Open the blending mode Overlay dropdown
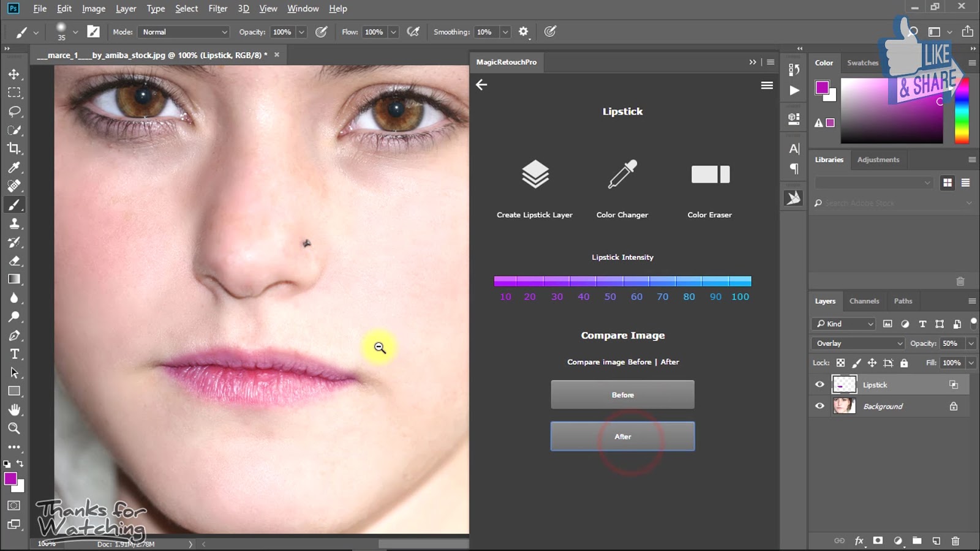Image resolution: width=980 pixels, height=551 pixels. tap(858, 343)
